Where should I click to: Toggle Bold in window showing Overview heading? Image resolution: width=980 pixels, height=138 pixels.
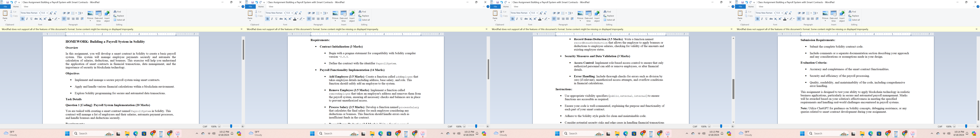(x=22, y=19)
